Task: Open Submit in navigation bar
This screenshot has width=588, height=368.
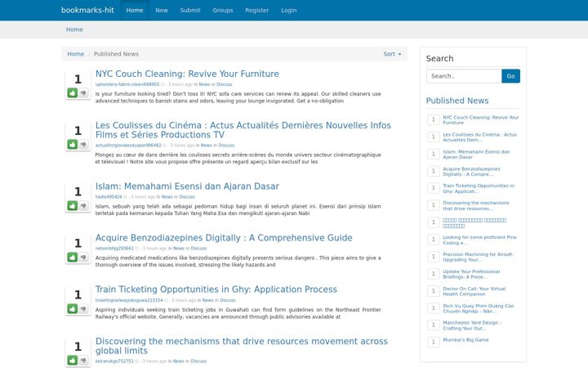Action: pos(190,10)
